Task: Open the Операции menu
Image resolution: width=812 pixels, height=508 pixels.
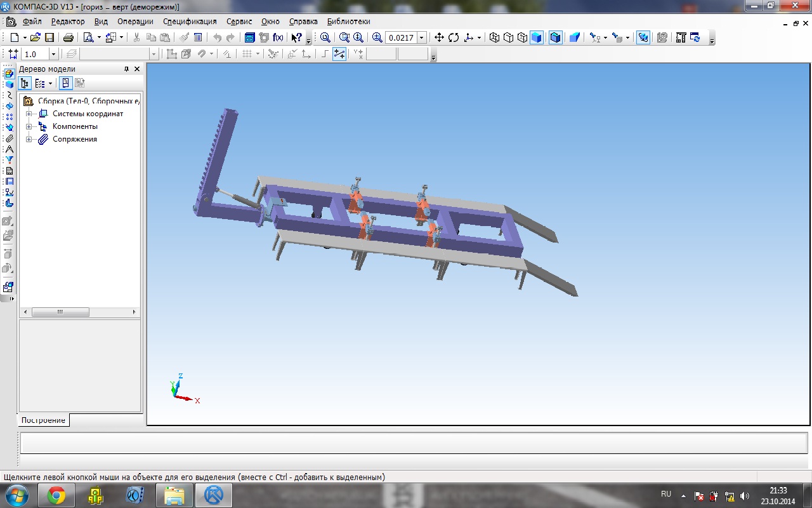Action: pos(135,22)
